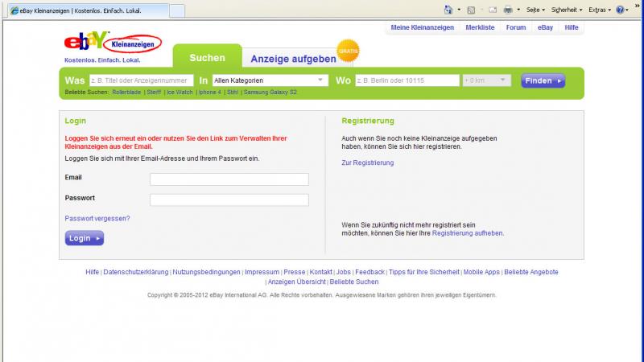Open Meine Kleinanzeigen in top navigation
The image size is (644, 362).
pyautogui.click(x=421, y=27)
